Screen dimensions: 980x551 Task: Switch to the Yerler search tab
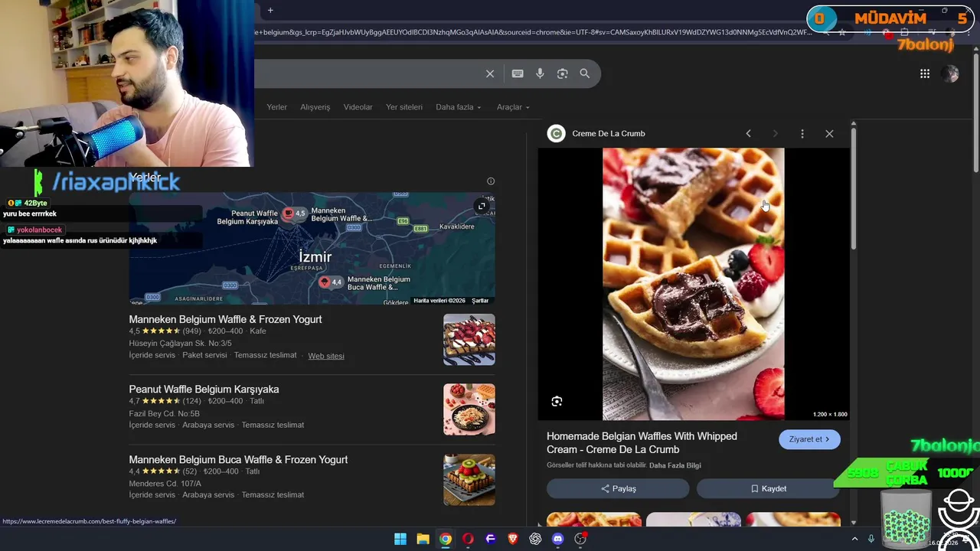click(x=276, y=107)
